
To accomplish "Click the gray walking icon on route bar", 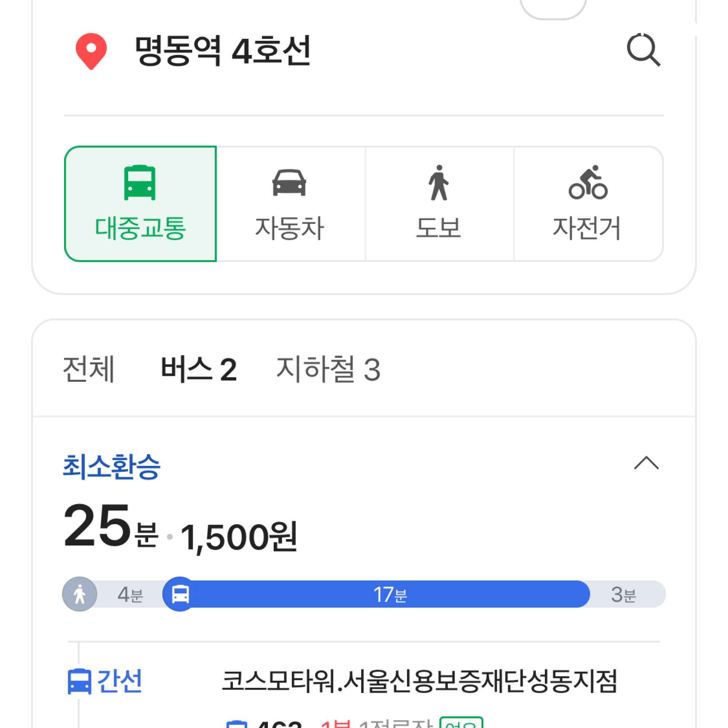I will (79, 594).
